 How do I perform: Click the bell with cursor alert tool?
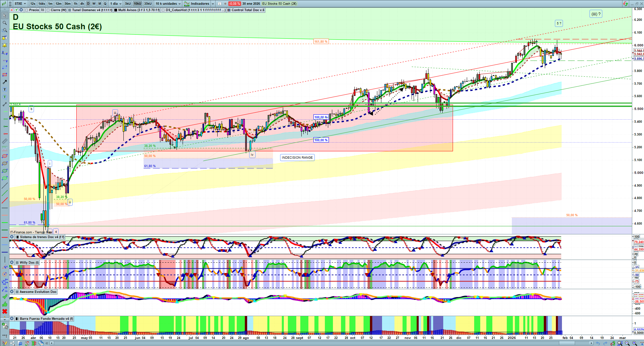5,38
